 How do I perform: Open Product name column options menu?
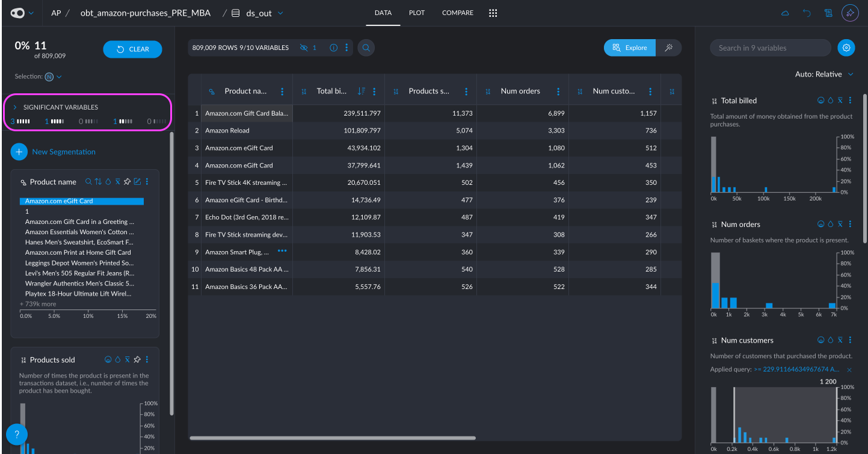(283, 92)
